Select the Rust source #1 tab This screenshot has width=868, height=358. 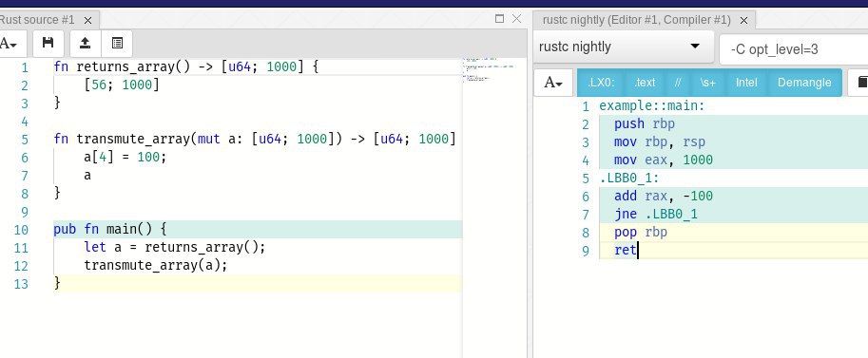pos(38,20)
